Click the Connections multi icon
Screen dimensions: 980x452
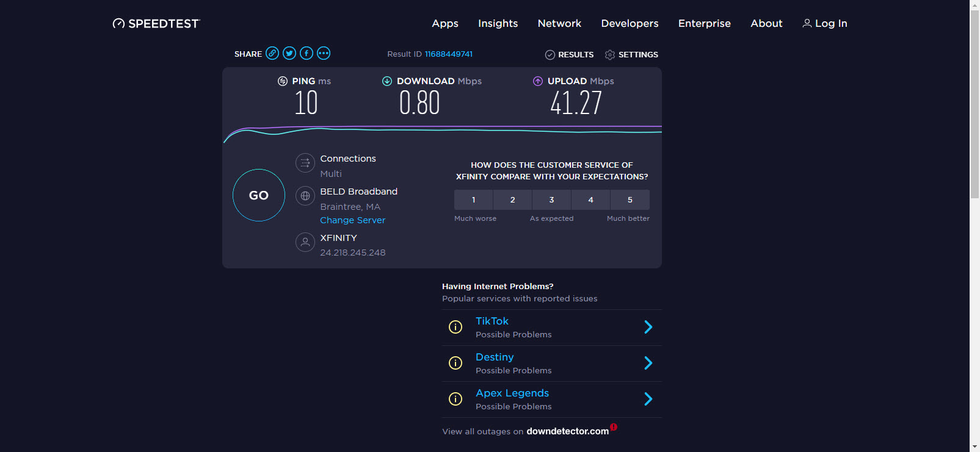(305, 163)
